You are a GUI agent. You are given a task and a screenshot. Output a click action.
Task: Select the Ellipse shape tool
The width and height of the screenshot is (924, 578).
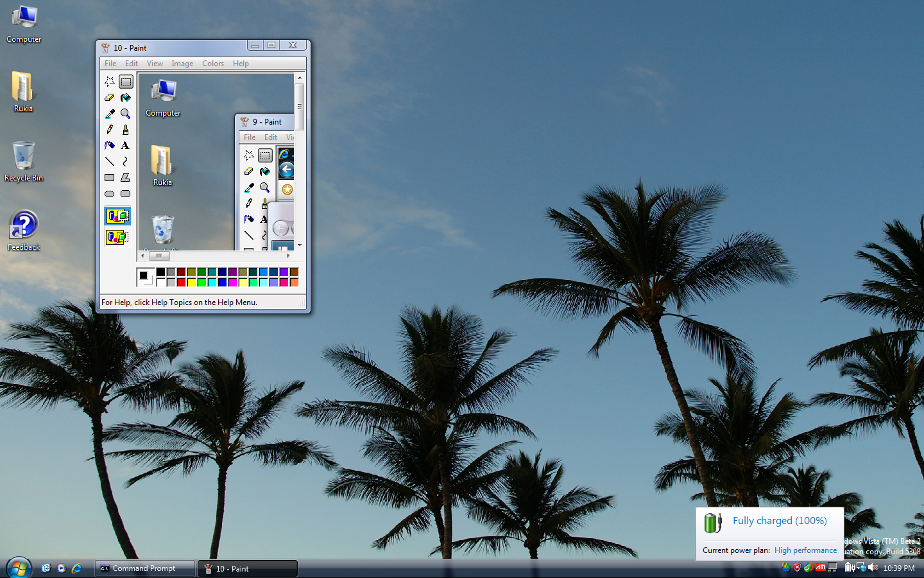(x=109, y=194)
